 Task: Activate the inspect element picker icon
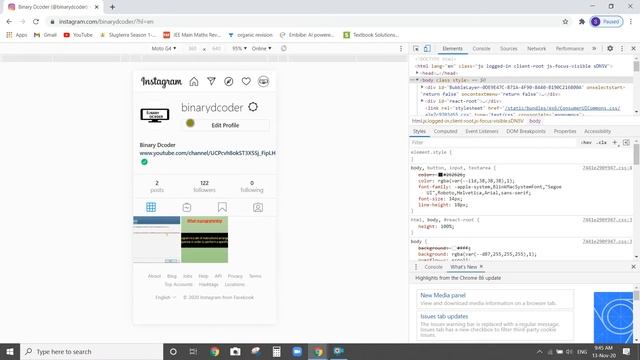pos(416,49)
